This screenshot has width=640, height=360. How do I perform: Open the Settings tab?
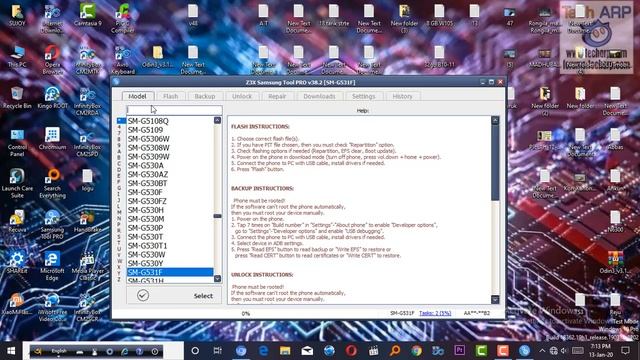click(363, 96)
